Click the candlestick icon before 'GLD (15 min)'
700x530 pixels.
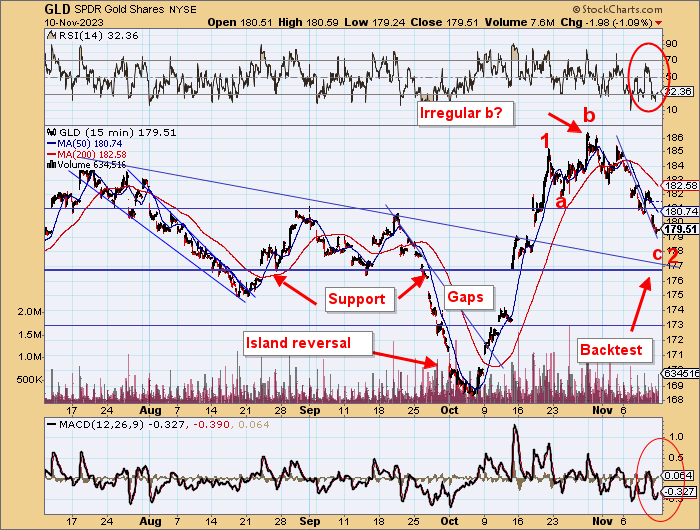51,132
